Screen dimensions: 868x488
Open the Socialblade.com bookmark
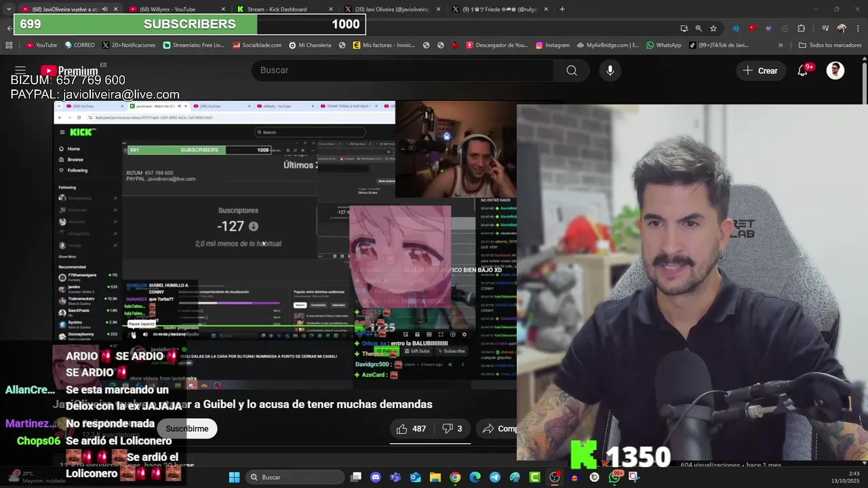(x=257, y=45)
